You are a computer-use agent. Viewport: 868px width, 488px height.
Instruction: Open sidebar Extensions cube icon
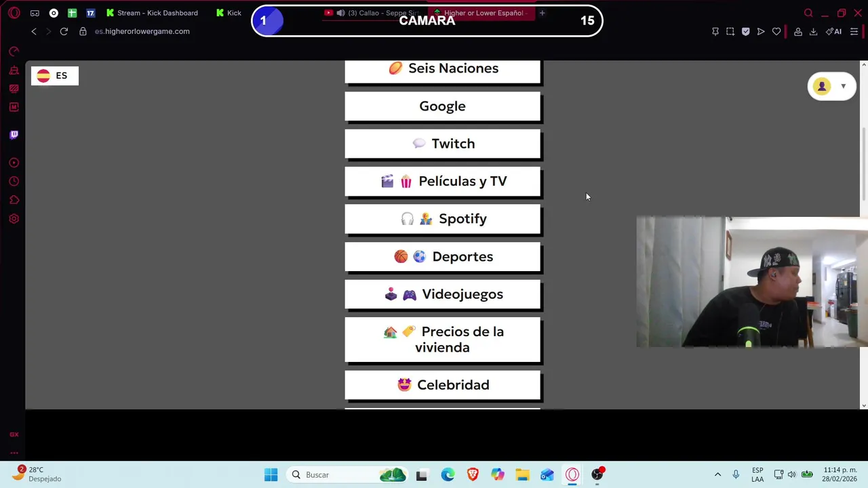point(14,200)
